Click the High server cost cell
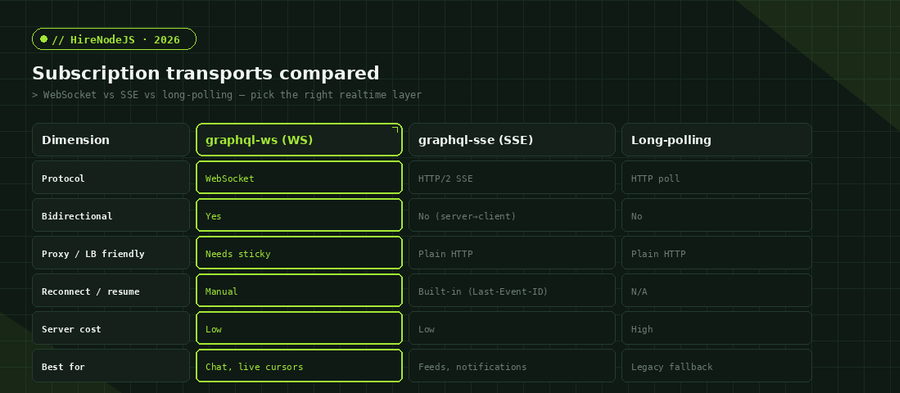The image size is (900, 393). point(716,328)
